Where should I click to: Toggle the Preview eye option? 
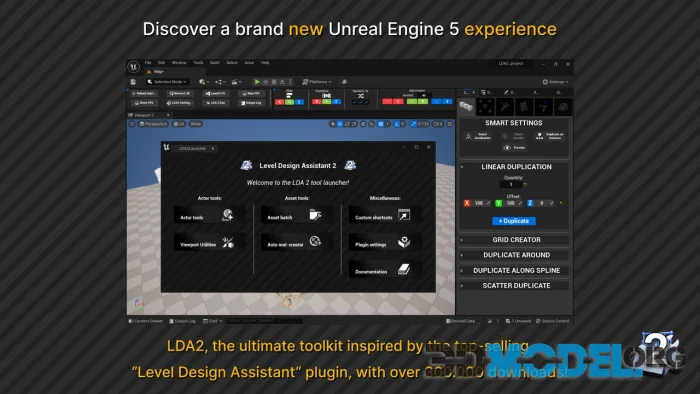tap(514, 148)
